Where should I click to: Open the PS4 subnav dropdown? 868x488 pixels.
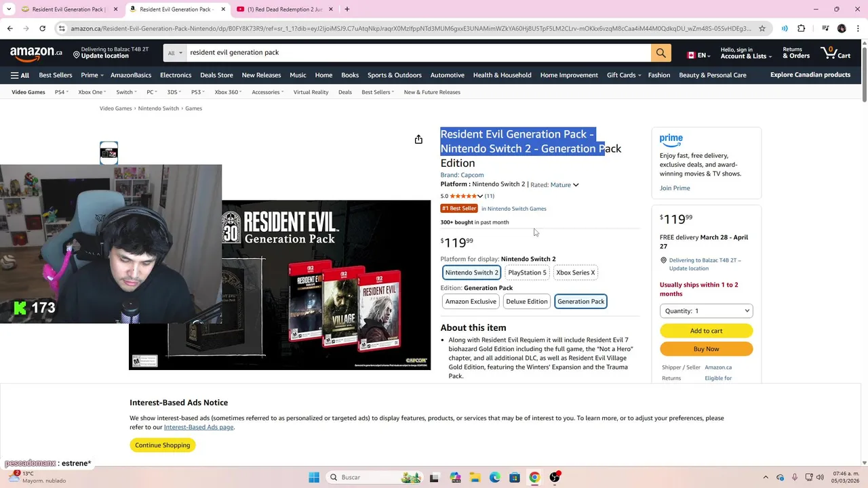coord(61,92)
